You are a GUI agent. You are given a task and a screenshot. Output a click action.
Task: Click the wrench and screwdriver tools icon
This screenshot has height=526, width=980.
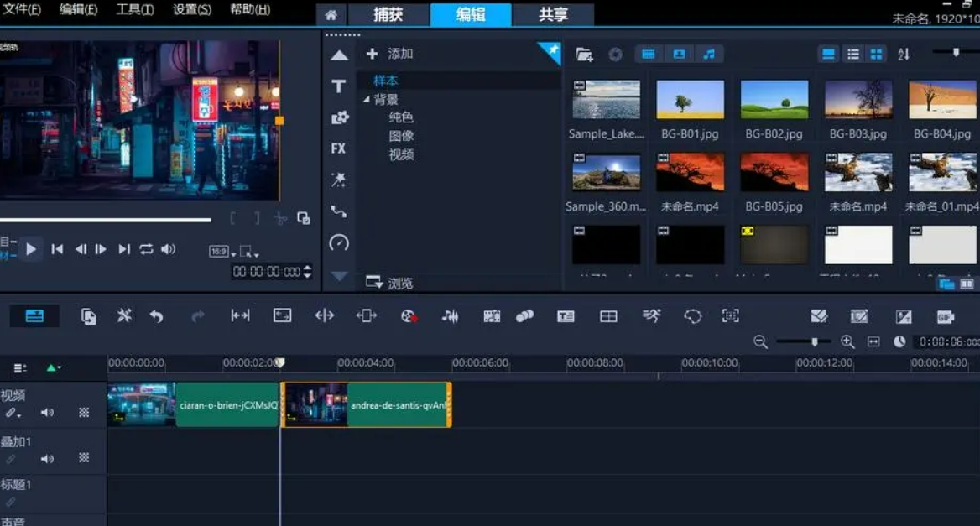123,316
